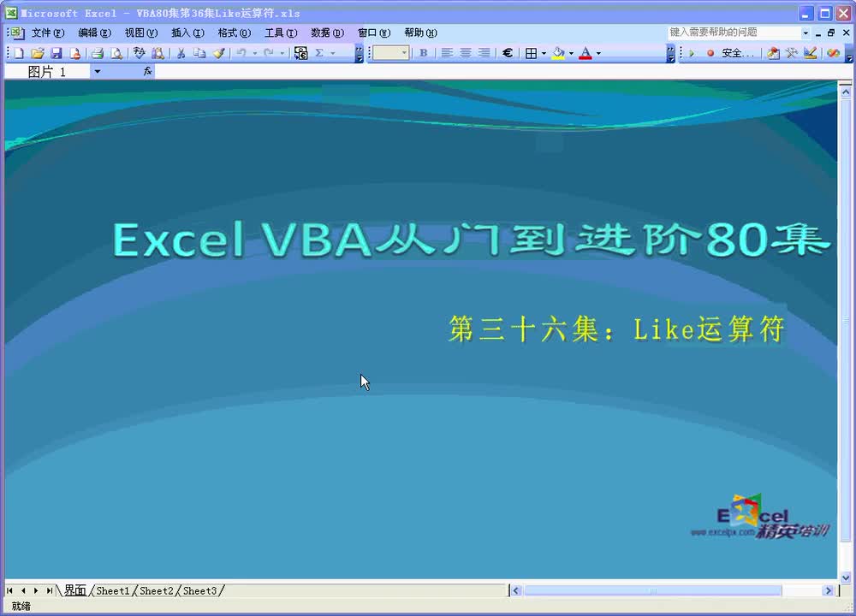Apply borders with the Borders icon
The width and height of the screenshot is (856, 616).
pos(531,53)
